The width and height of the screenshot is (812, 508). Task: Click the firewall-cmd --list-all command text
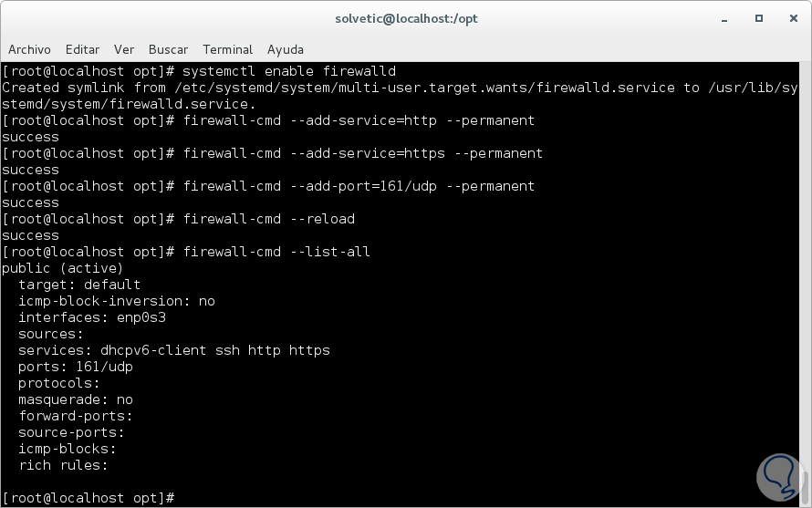coord(276,252)
